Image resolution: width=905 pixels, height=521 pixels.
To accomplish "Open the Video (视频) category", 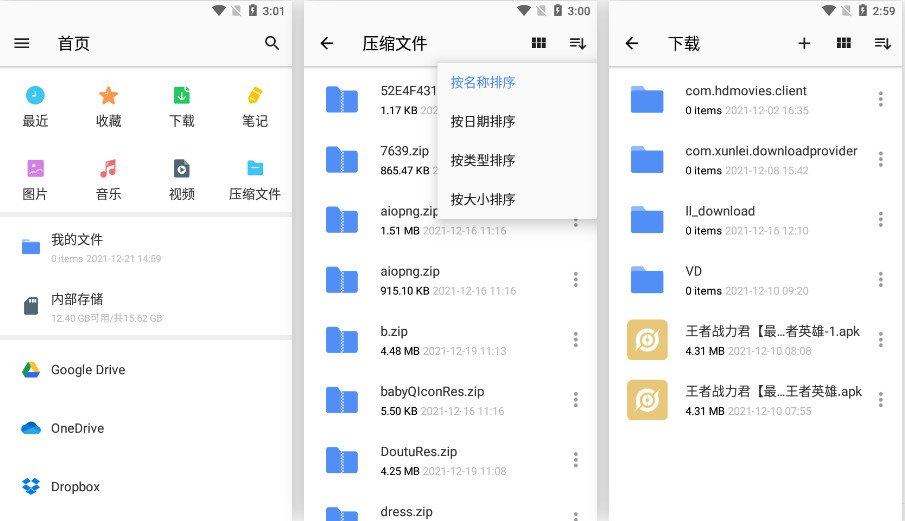I will [182, 181].
